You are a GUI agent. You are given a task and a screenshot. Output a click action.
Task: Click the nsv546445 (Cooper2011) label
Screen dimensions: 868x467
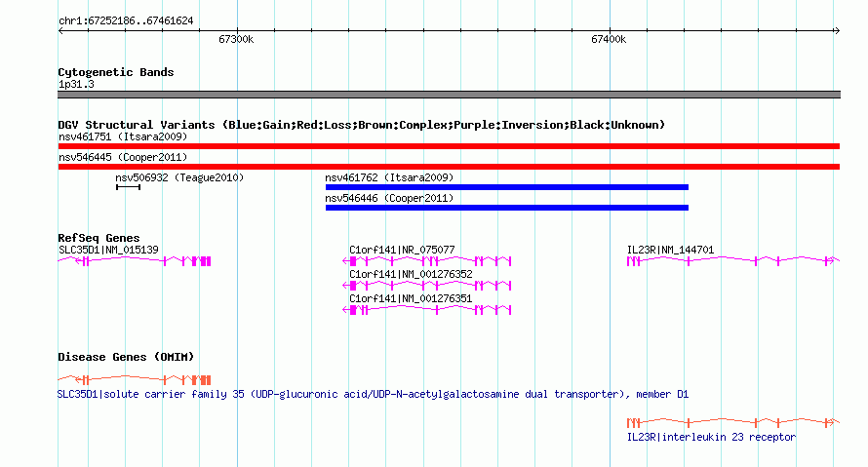[123, 157]
